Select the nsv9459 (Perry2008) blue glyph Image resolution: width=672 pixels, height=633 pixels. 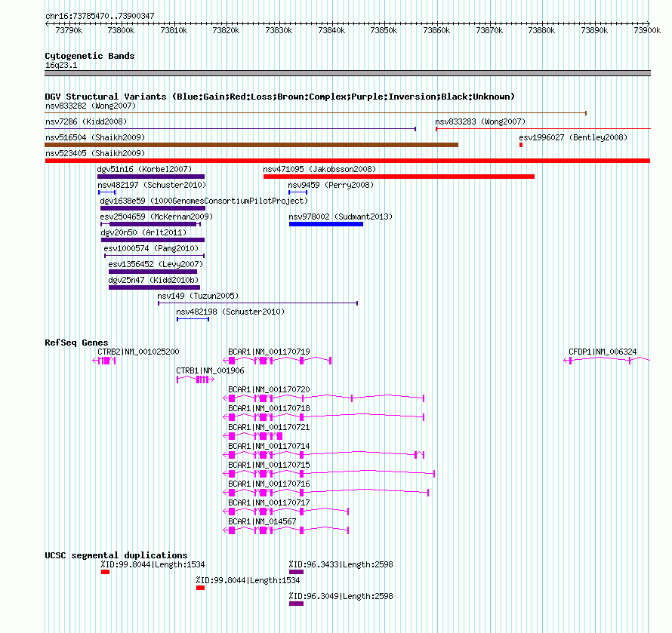(297, 192)
